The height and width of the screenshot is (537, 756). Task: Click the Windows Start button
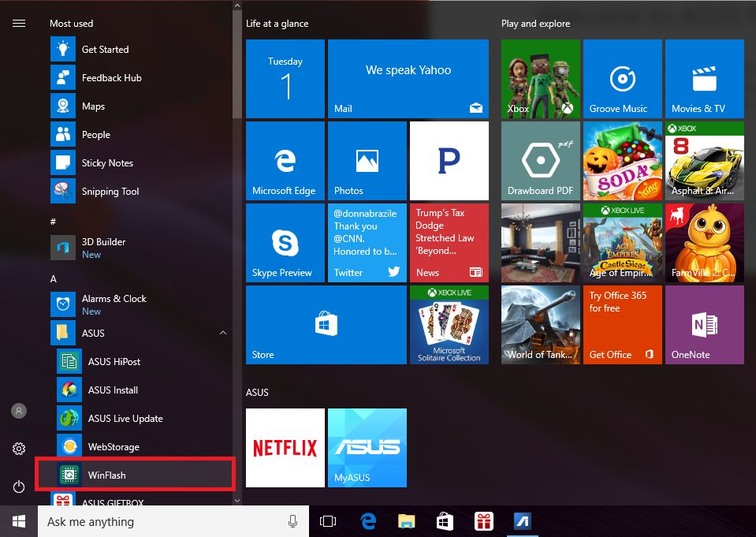[19, 521]
